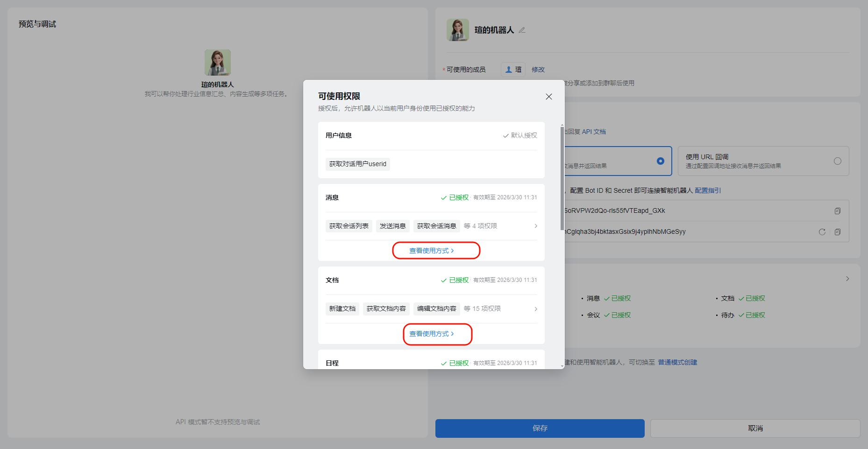Select the checked long-connection radio option

(661, 161)
